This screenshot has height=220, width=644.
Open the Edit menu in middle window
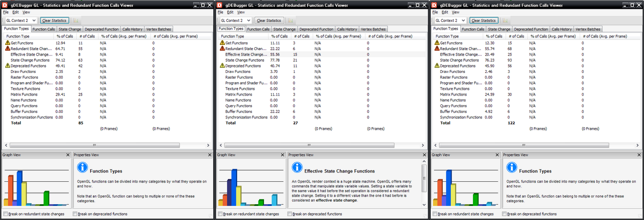[230, 12]
